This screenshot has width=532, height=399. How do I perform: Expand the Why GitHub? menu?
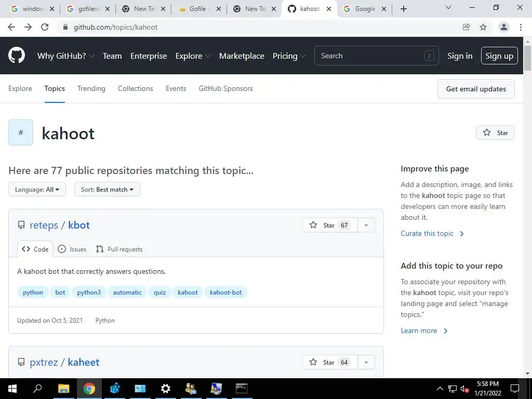[x=65, y=56]
